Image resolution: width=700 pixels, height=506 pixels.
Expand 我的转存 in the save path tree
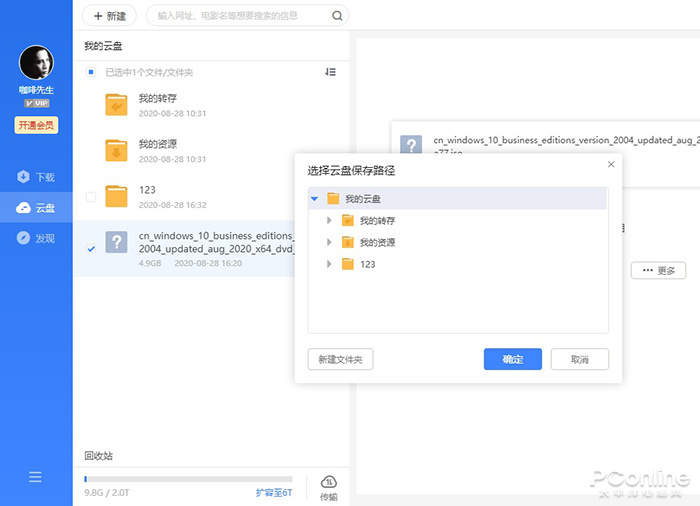point(329,221)
